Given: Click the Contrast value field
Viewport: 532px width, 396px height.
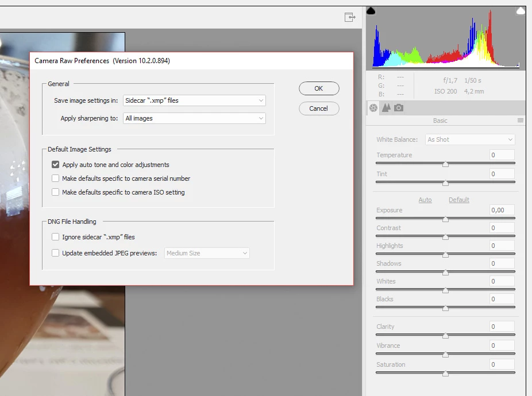Looking at the screenshot, I should click(502, 228).
